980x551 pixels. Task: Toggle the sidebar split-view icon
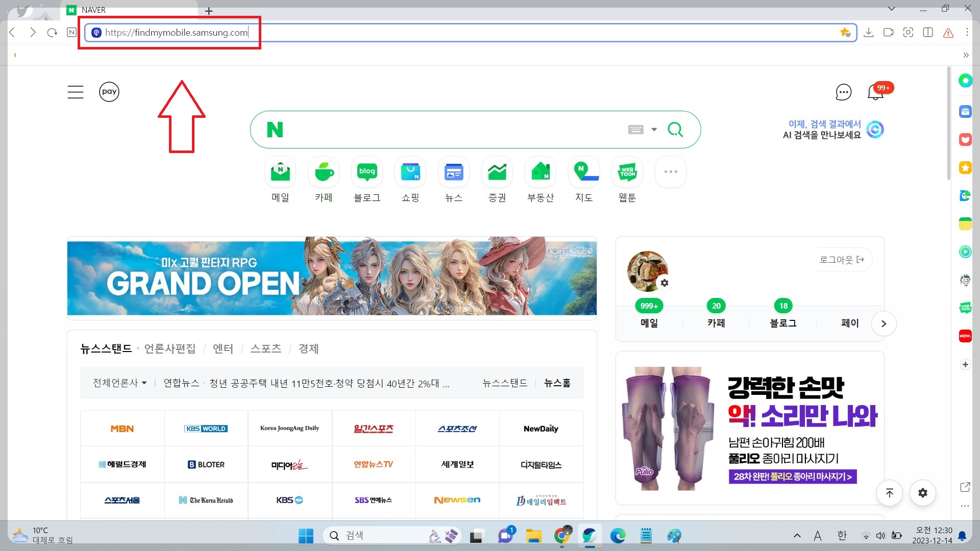pos(927,32)
